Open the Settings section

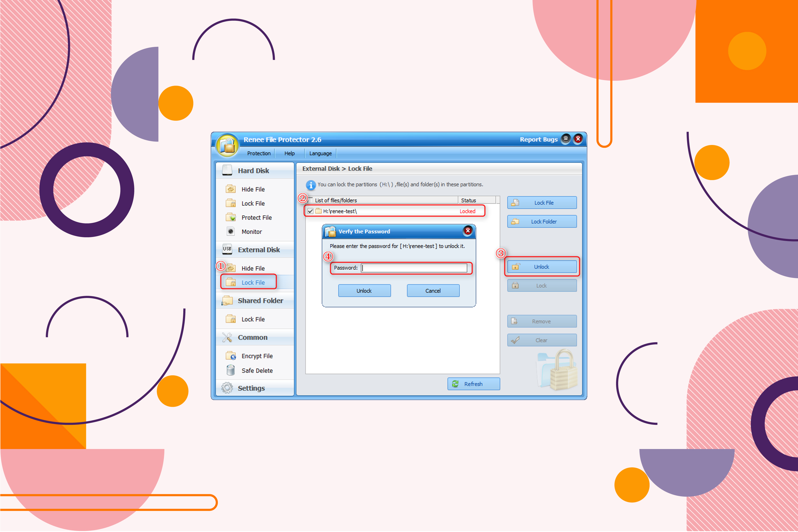point(255,388)
